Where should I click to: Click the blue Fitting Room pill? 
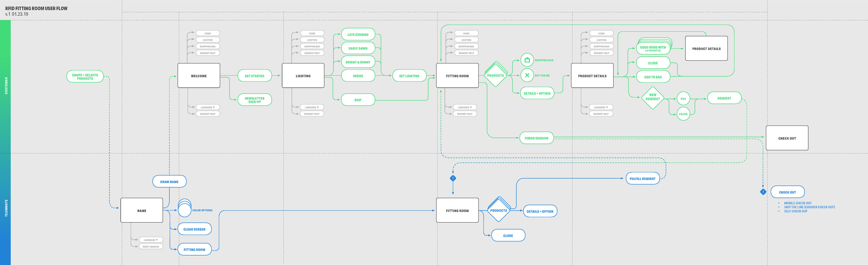[194, 249]
